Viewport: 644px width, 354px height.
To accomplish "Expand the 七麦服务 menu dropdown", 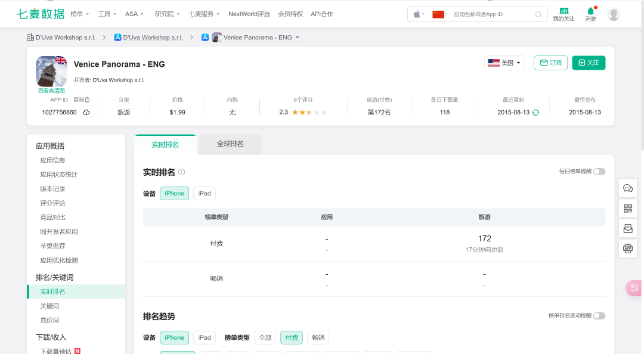I will click(x=204, y=14).
